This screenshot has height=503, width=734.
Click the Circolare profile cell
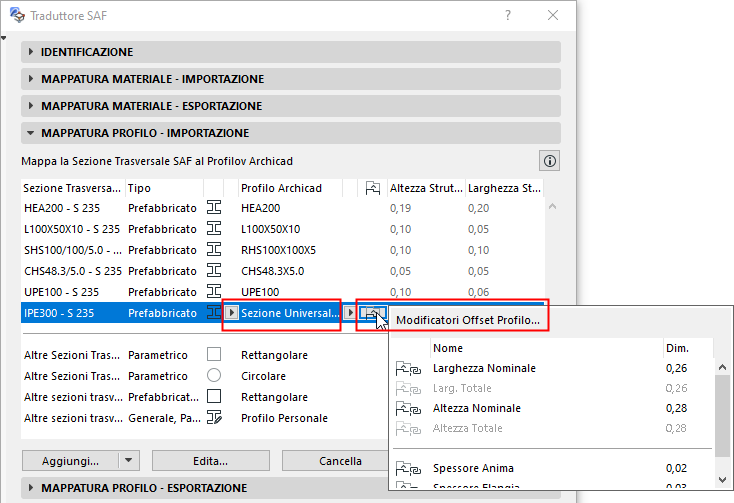263,376
